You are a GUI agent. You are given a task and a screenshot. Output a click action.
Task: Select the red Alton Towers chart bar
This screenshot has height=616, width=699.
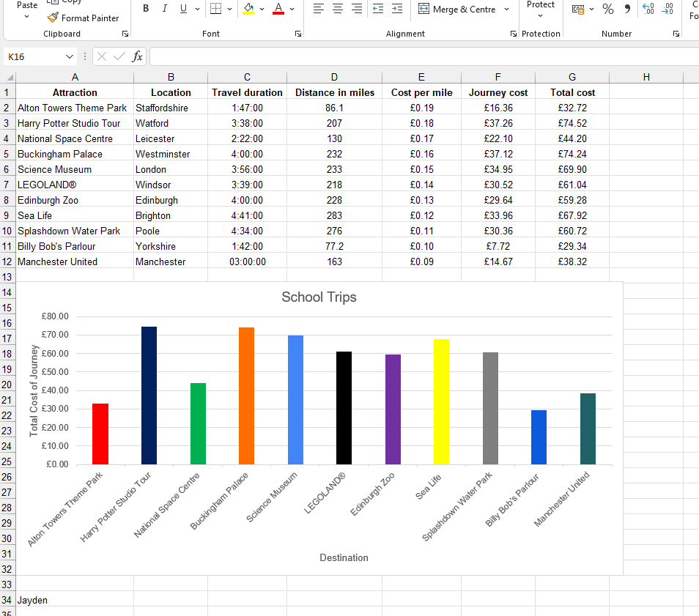(100, 434)
